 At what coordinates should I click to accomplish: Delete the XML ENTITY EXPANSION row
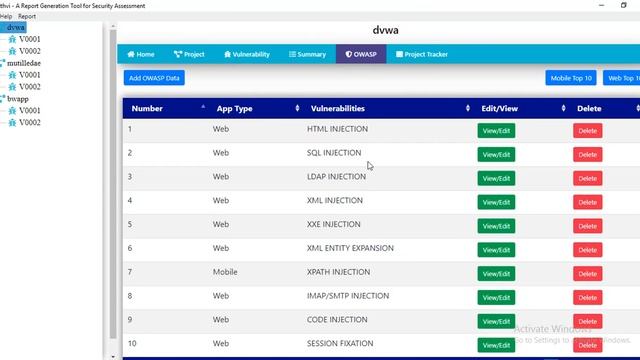[x=588, y=250]
